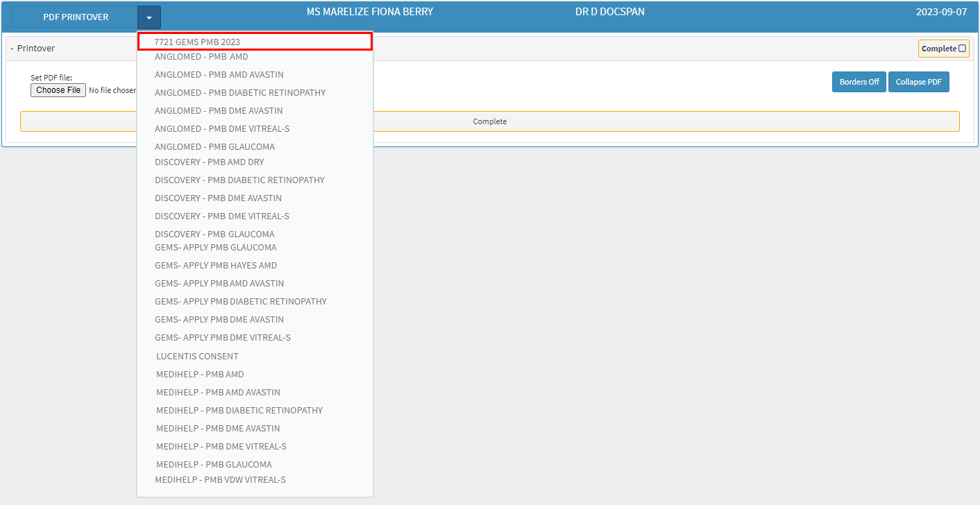Choose ANGLOMED - PMB AMD AVASTIN
Viewport: 980px width, 505px height.
219,75
